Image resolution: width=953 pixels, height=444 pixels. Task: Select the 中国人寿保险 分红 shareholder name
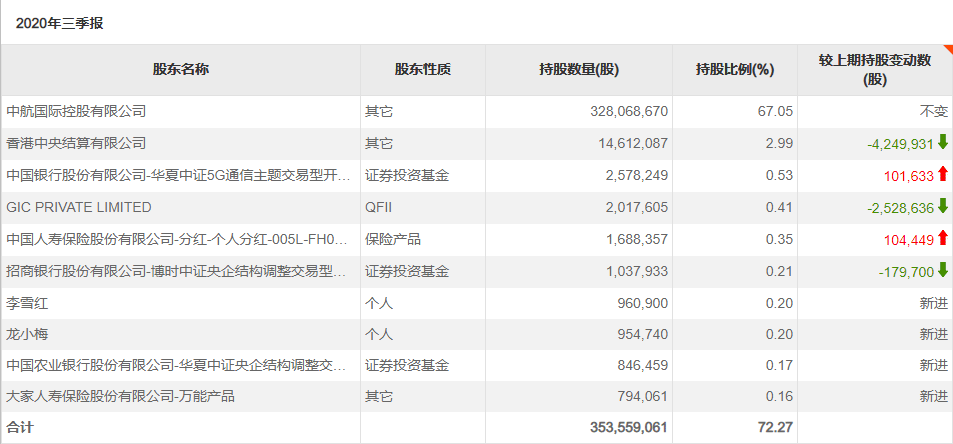tap(177, 239)
